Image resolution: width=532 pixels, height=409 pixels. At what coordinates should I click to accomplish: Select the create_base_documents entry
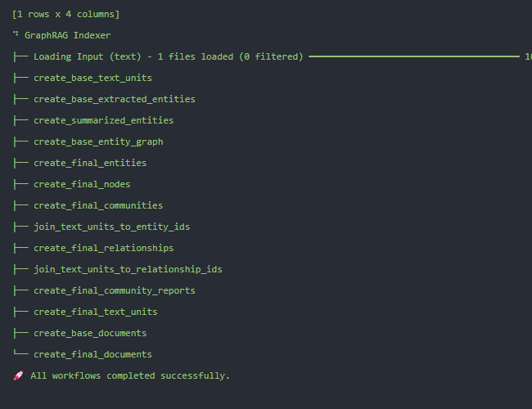(90, 334)
